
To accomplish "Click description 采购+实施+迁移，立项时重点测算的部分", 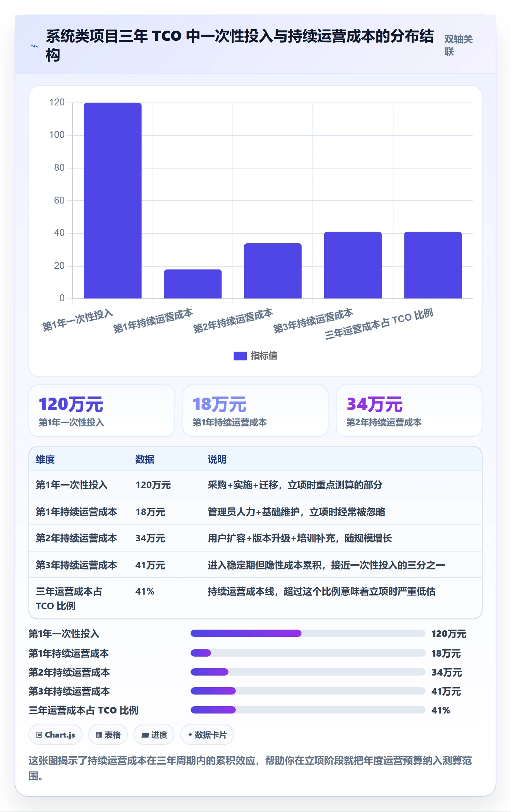I will pyautogui.click(x=295, y=485).
